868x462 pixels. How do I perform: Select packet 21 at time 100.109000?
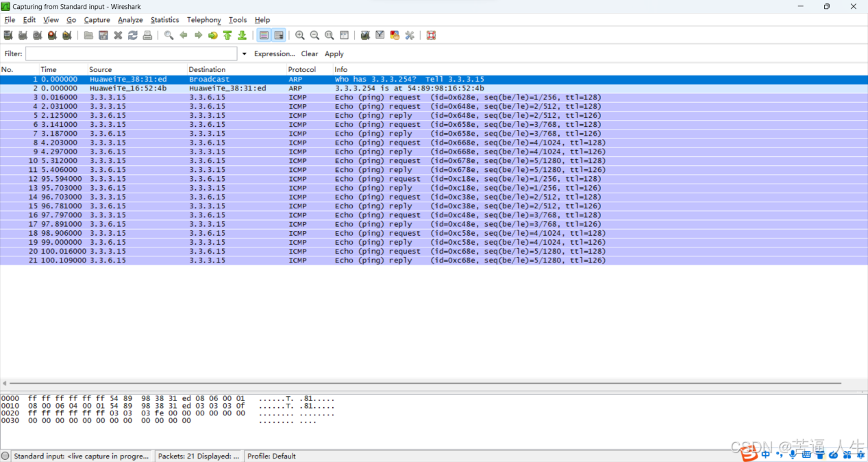coord(434,260)
